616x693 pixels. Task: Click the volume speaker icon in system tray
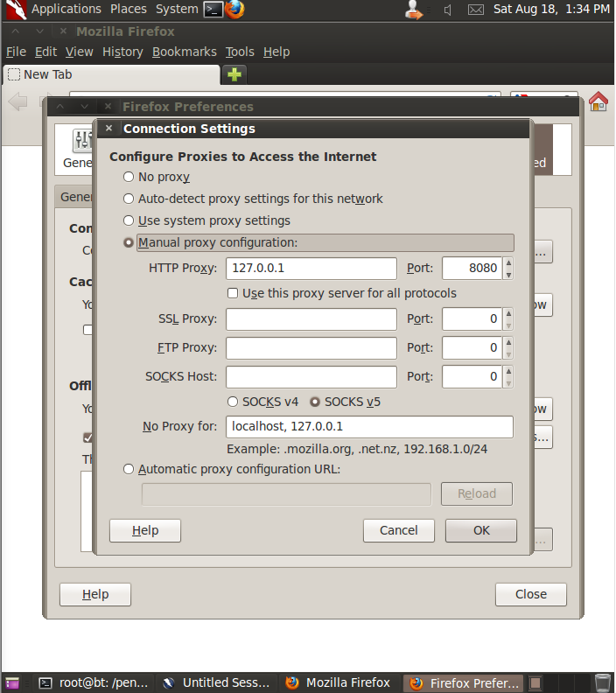point(447,10)
